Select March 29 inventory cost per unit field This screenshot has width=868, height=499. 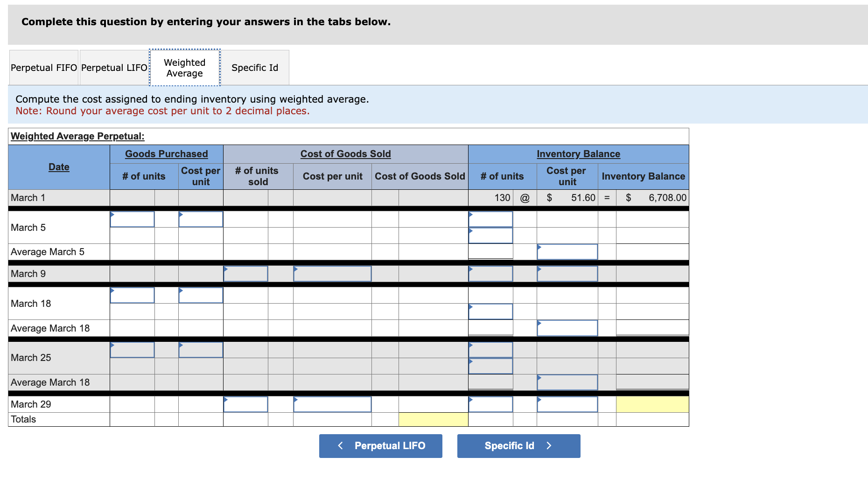pyautogui.click(x=567, y=404)
